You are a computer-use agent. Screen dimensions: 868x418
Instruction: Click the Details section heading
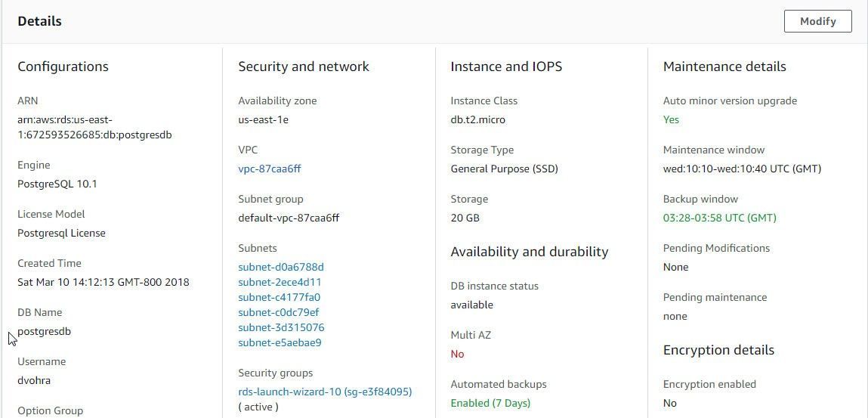pyautogui.click(x=39, y=22)
